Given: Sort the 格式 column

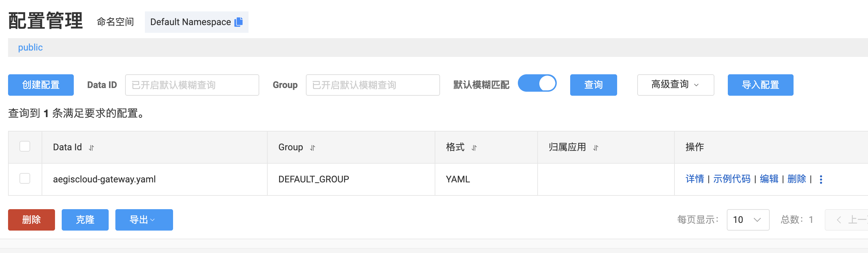Looking at the screenshot, I should click(474, 148).
